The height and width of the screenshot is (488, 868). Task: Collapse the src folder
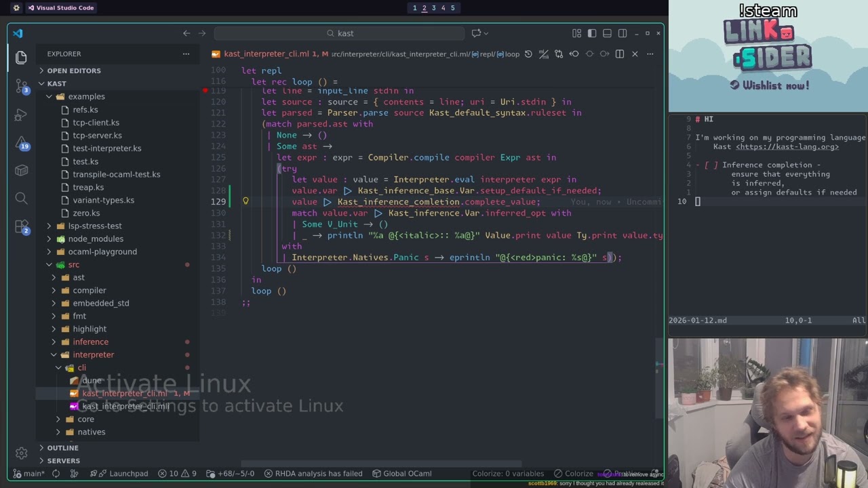pyautogui.click(x=74, y=264)
